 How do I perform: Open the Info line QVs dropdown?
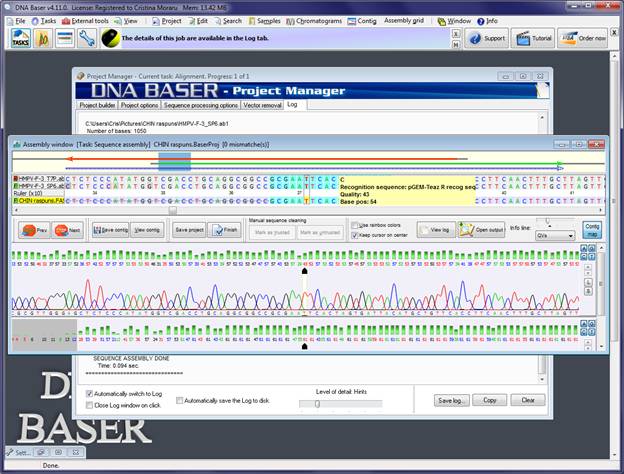[x=555, y=236]
